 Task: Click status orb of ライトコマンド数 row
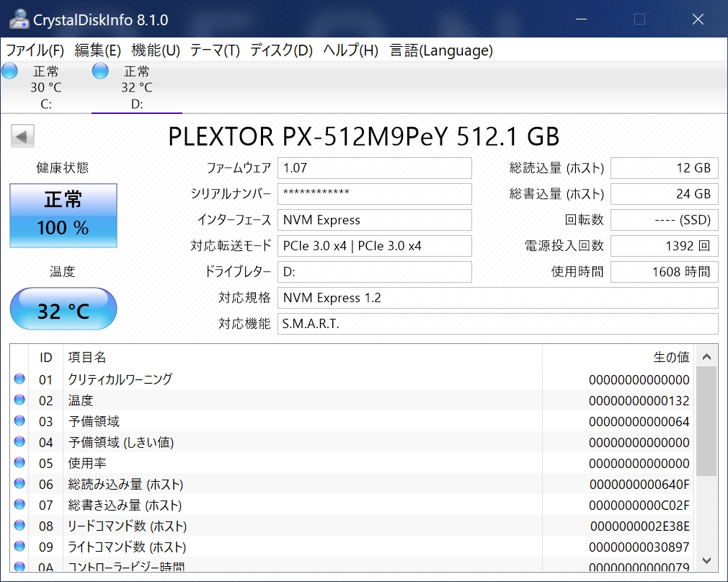coord(19,546)
